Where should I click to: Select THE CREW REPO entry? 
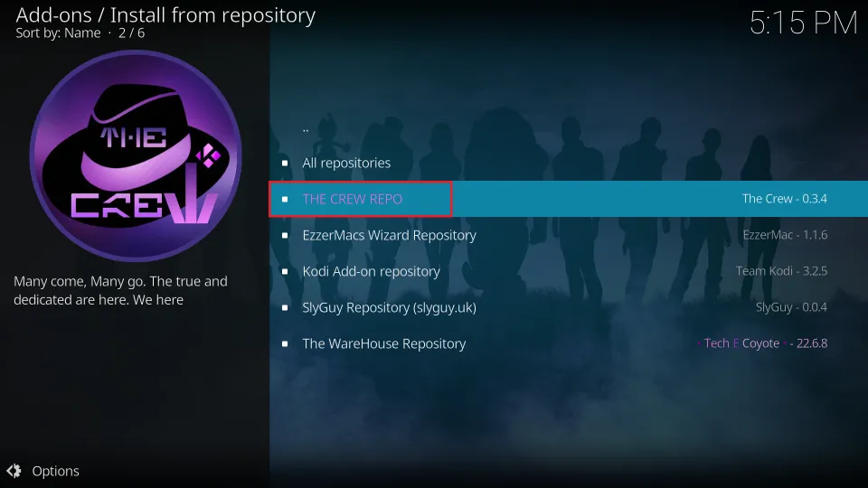pyautogui.click(x=569, y=199)
